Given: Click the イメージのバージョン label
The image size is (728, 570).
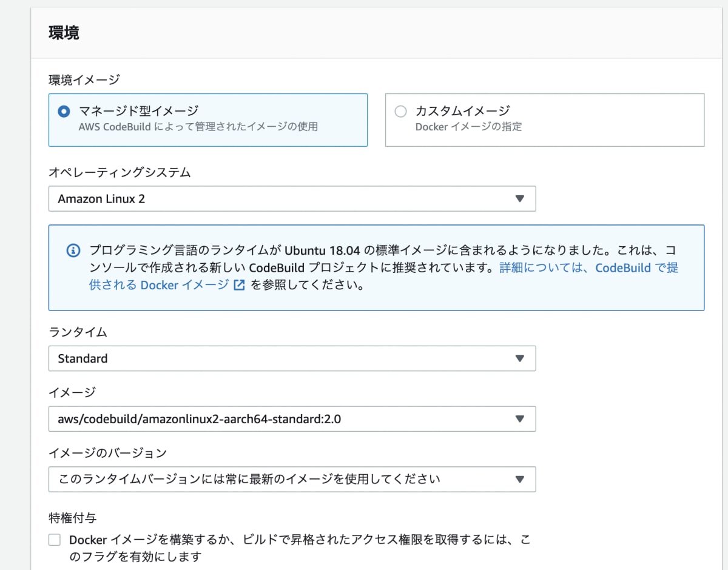Looking at the screenshot, I should coord(107,452).
